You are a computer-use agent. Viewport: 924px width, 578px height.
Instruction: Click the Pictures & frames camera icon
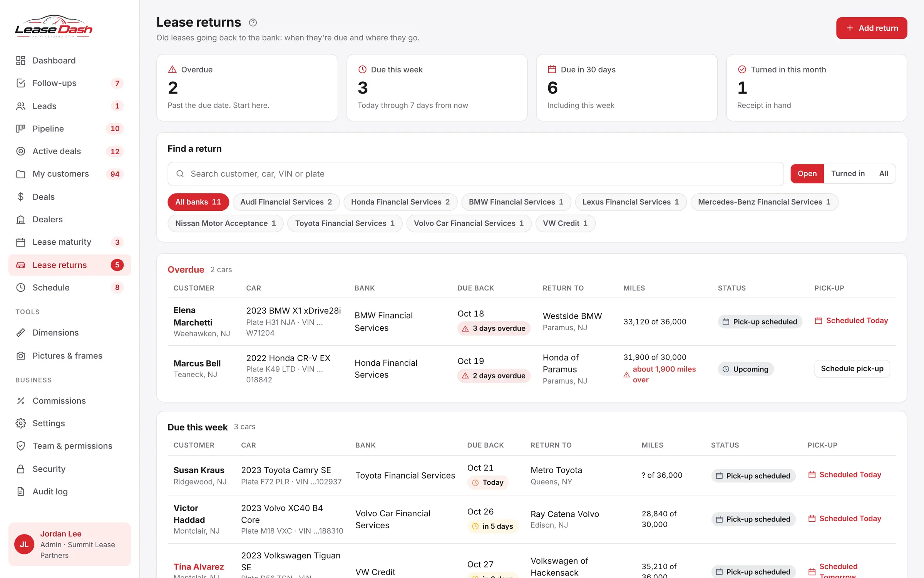tap(21, 356)
